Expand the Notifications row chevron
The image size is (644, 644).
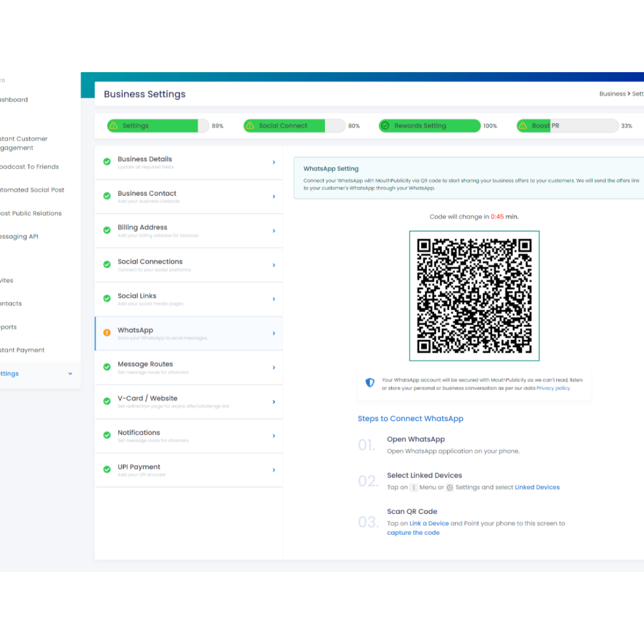coord(274,436)
